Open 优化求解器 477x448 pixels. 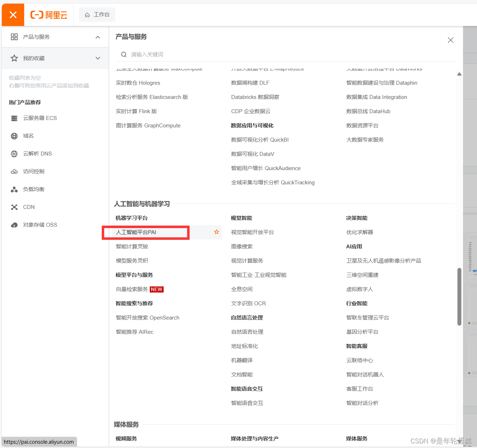point(360,232)
